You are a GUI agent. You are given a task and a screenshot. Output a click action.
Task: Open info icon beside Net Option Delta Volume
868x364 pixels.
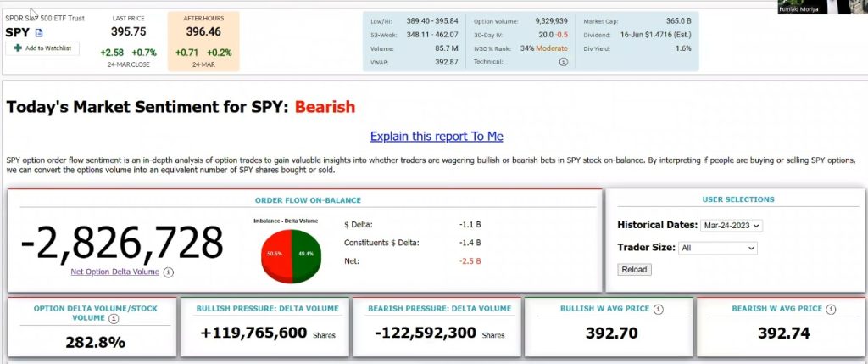tap(169, 272)
